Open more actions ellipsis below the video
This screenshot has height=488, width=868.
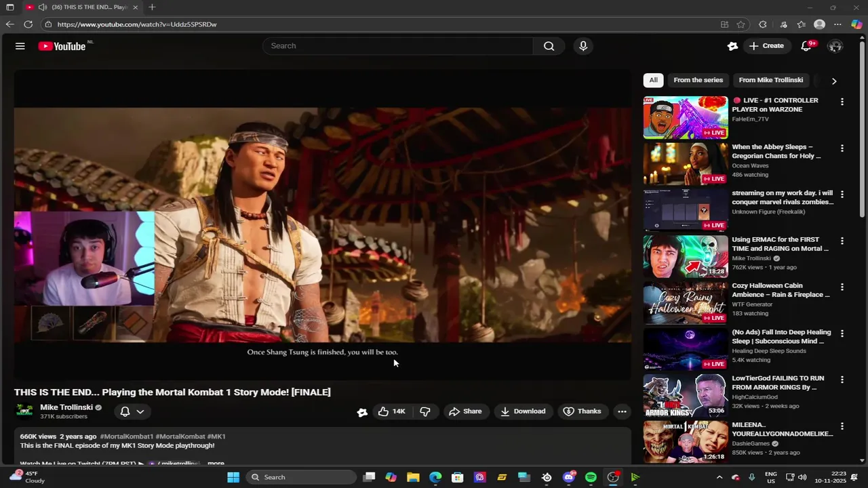click(x=622, y=411)
